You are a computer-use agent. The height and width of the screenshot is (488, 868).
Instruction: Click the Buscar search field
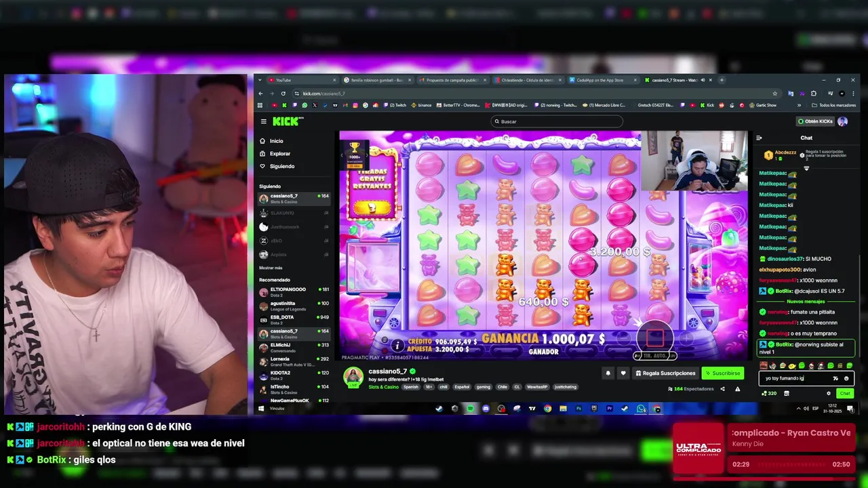[557, 121]
